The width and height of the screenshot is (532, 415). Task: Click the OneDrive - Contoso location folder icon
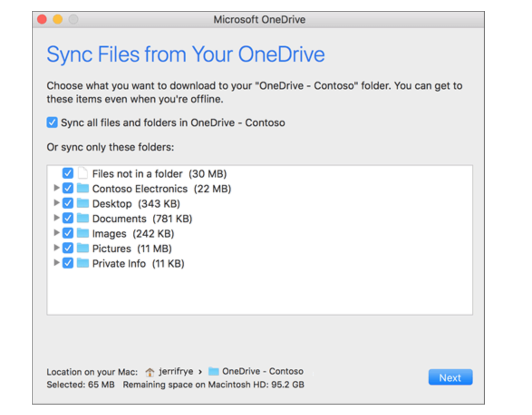coord(213,371)
